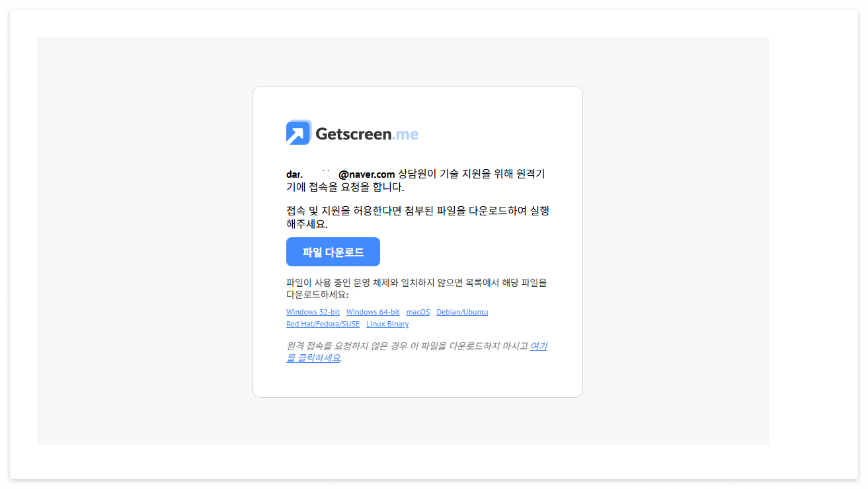This screenshot has height=489, width=868.
Task: Click the 여기를 클릭하세요 report link
Action: (539, 346)
